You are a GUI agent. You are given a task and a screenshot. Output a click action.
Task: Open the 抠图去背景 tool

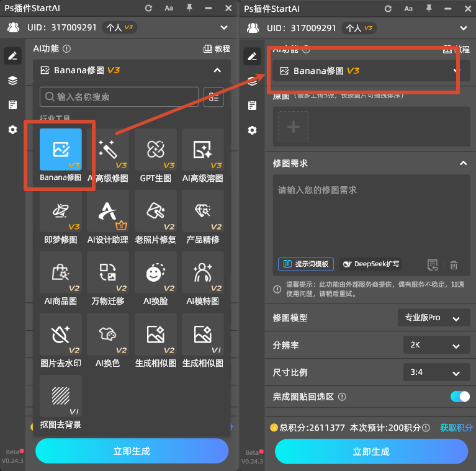[x=61, y=396]
